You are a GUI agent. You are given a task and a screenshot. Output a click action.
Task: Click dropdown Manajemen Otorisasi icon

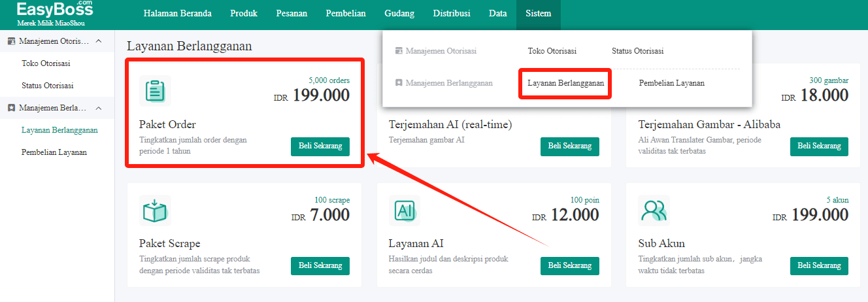(x=399, y=51)
